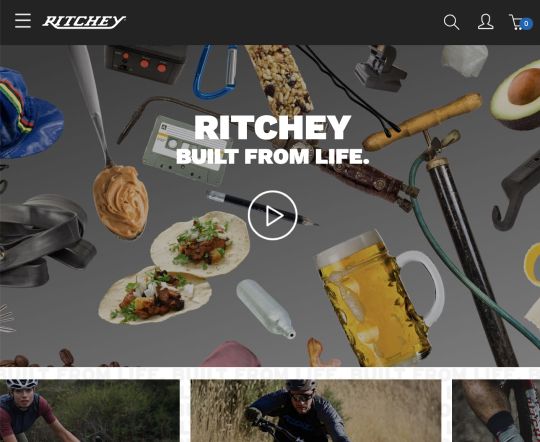
Task: Click the large RITCHEY hero headline
Action: (272, 127)
